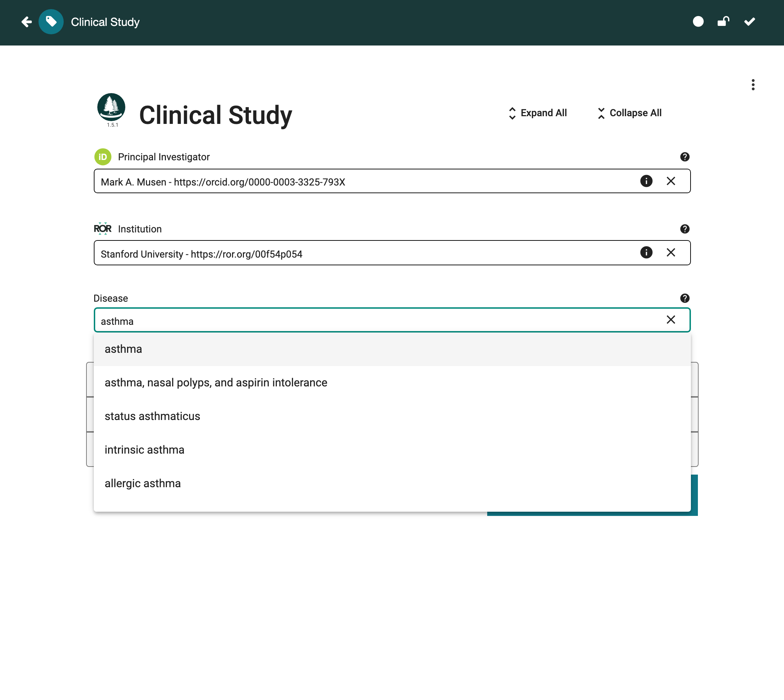
Task: Click the checkmark validate icon
Action: point(749,22)
